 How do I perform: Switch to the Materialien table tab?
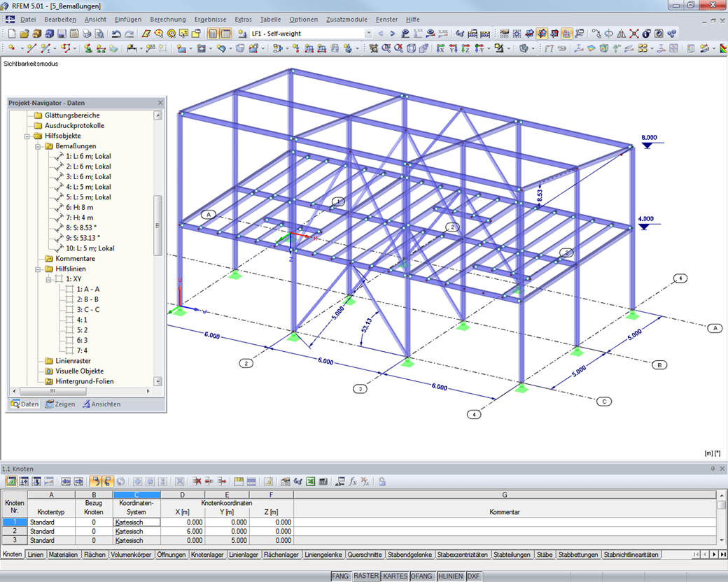tap(63, 555)
